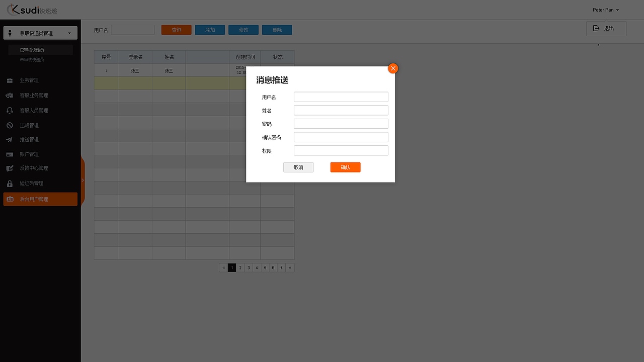
Task: Go to page 3 in the pagination
Action: point(249,268)
